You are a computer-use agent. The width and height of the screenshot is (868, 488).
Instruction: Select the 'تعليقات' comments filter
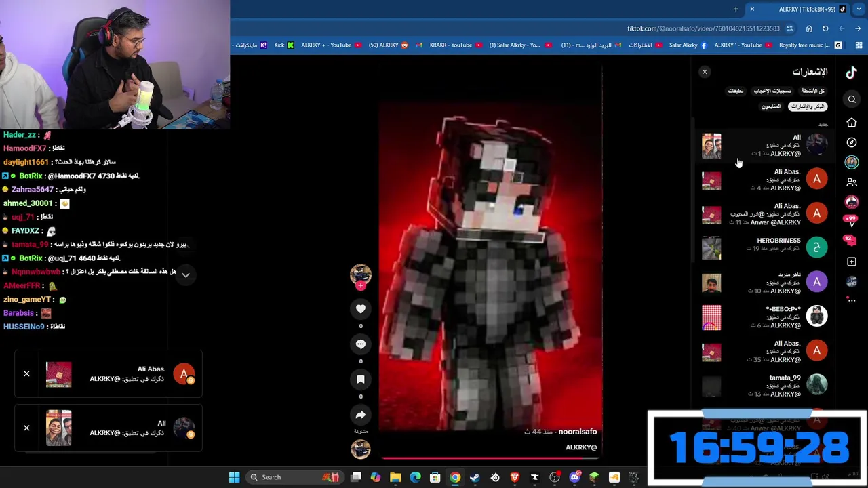pyautogui.click(x=736, y=91)
